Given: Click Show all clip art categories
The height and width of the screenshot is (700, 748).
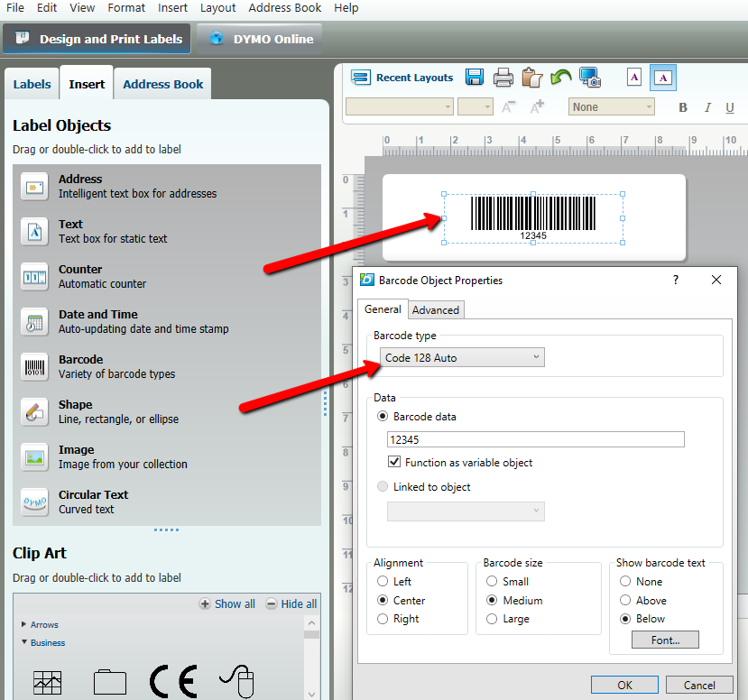Looking at the screenshot, I should click(227, 603).
